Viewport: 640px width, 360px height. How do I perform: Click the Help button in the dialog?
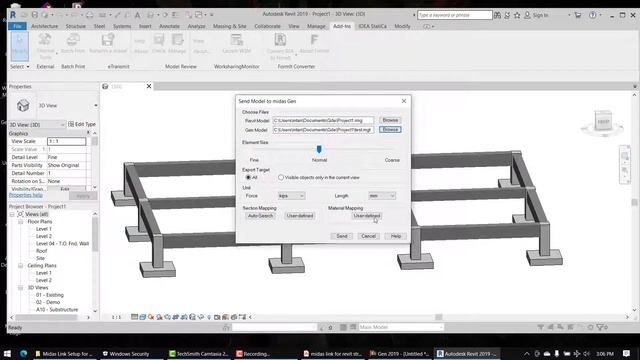click(x=396, y=236)
